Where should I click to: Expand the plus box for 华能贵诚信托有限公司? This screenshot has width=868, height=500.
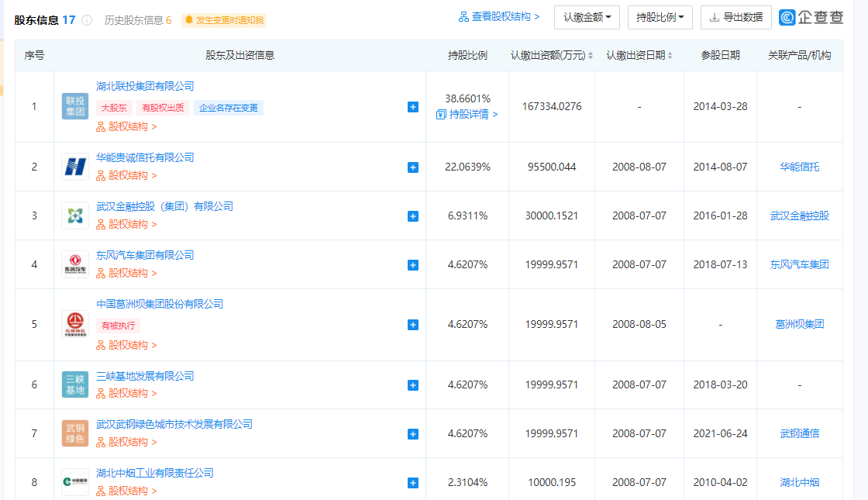(413, 167)
